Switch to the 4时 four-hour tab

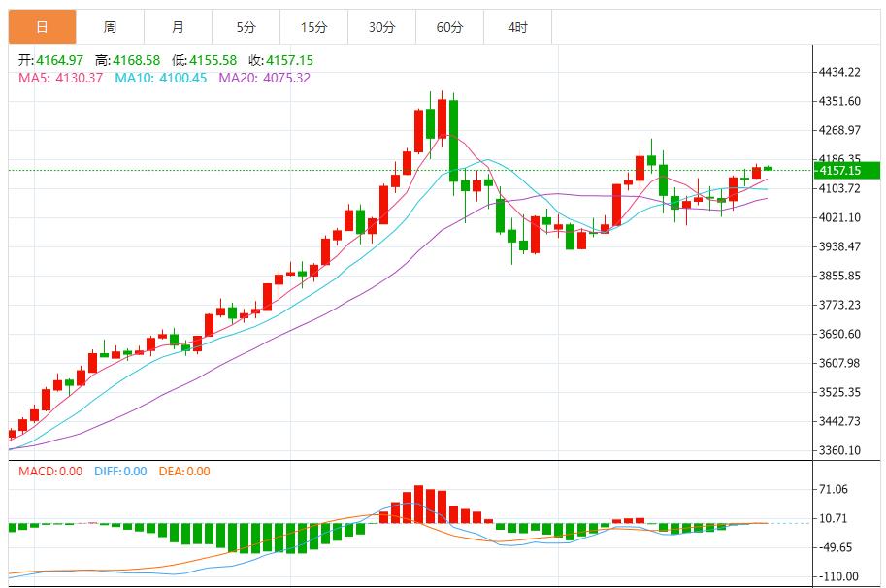tap(517, 28)
